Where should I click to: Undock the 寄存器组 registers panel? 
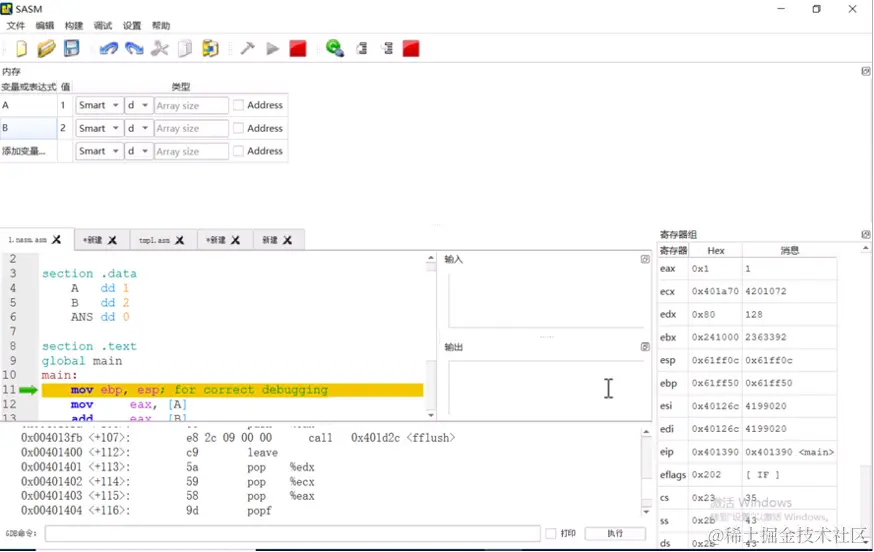point(865,234)
